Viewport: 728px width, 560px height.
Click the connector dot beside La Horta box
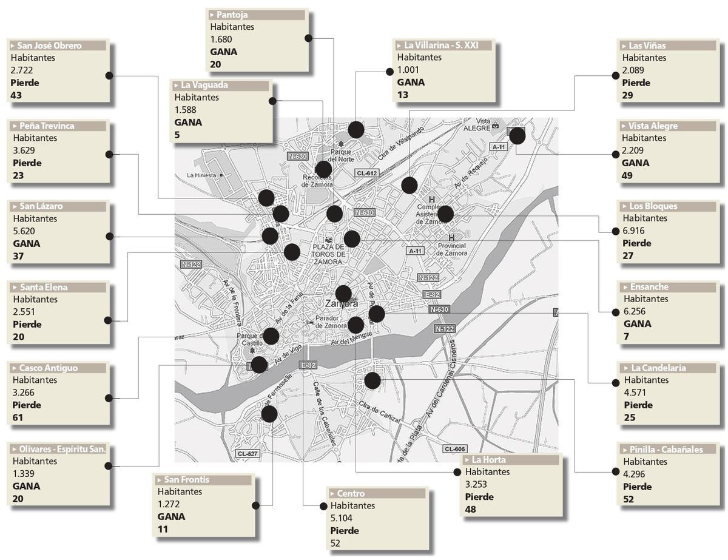pyautogui.click(x=457, y=472)
